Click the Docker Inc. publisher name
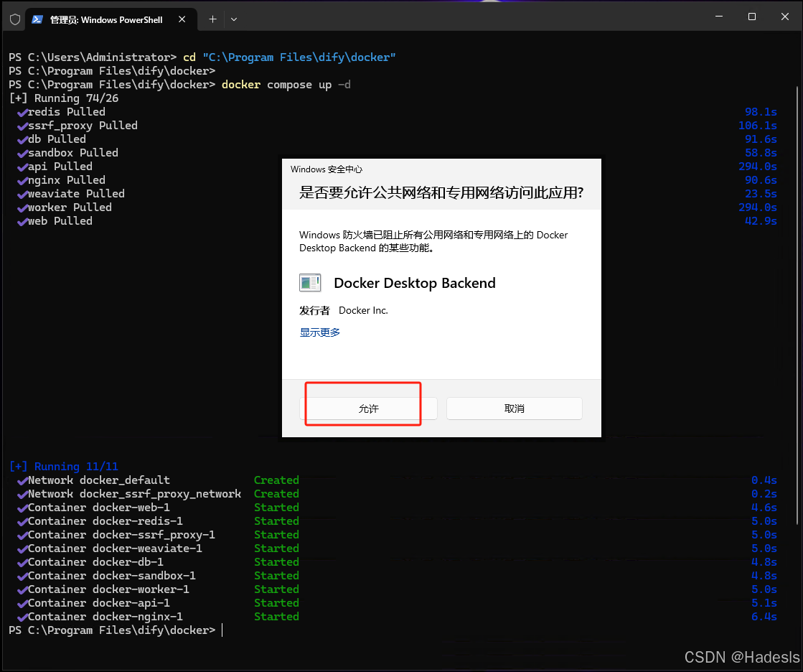 click(363, 310)
